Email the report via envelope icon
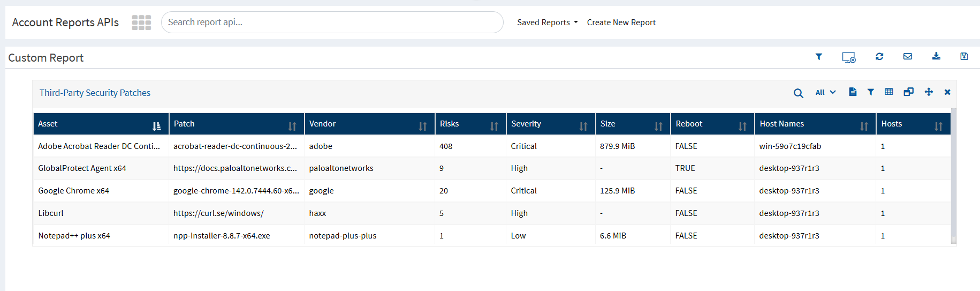The width and height of the screenshot is (980, 291). 908,57
